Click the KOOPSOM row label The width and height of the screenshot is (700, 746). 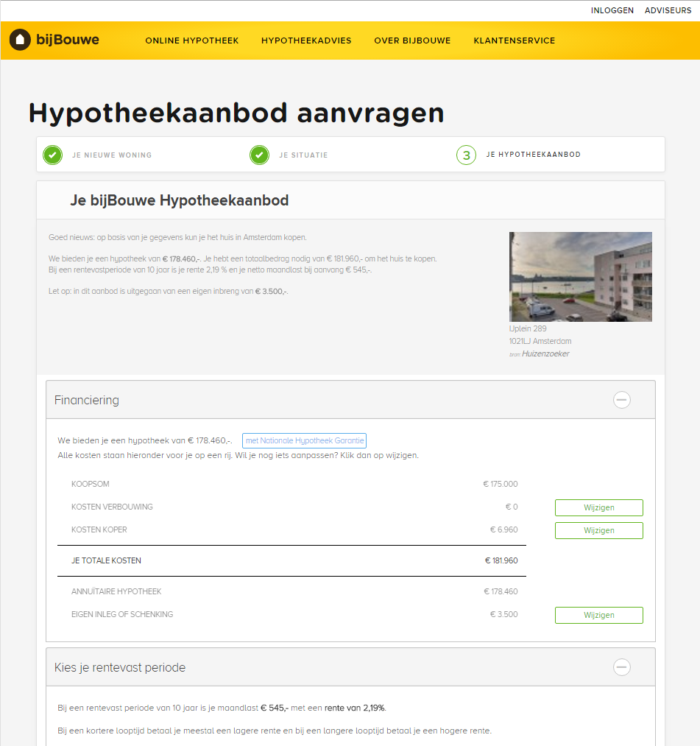[91, 484]
